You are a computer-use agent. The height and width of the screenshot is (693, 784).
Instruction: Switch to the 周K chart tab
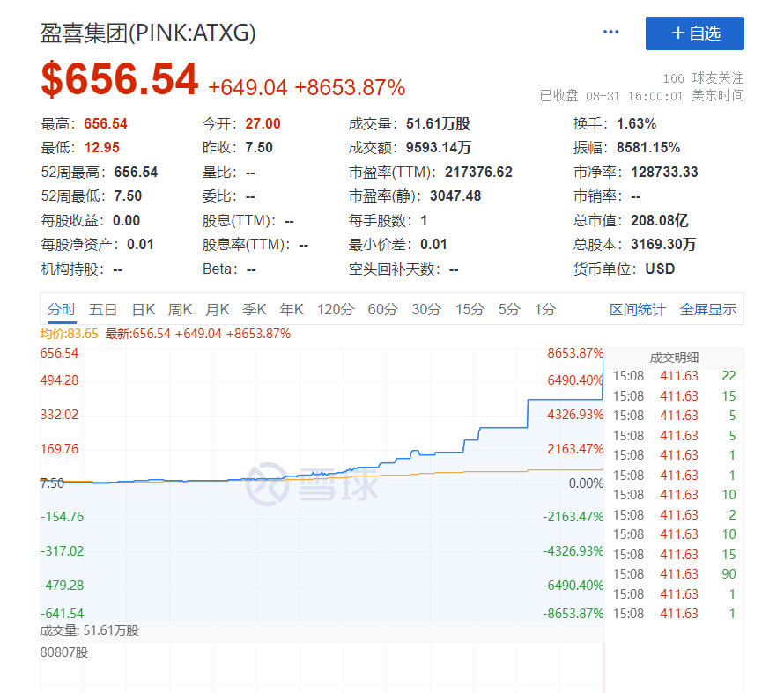click(180, 310)
